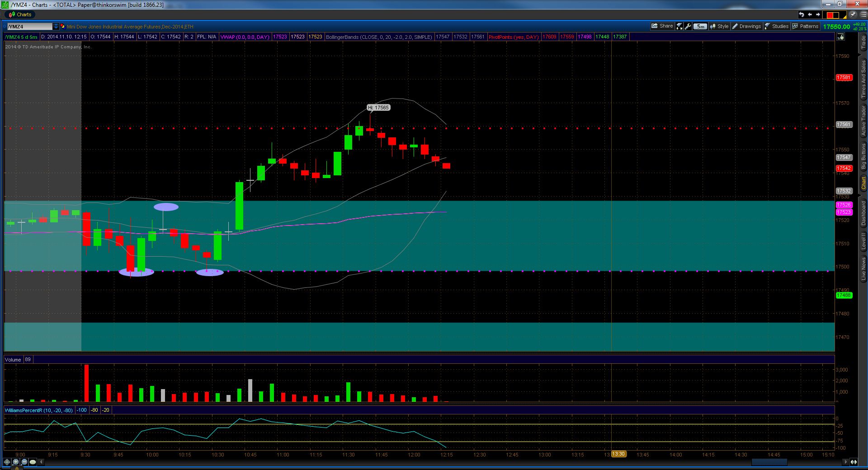Click the quick study flask icon
Screen dimensions: 868x470
[x=679, y=26]
